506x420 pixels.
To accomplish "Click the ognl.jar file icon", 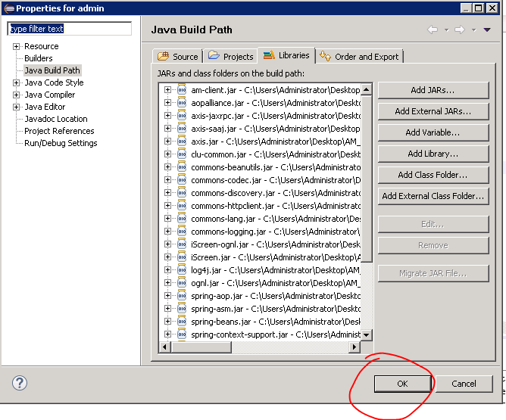I will point(182,283).
